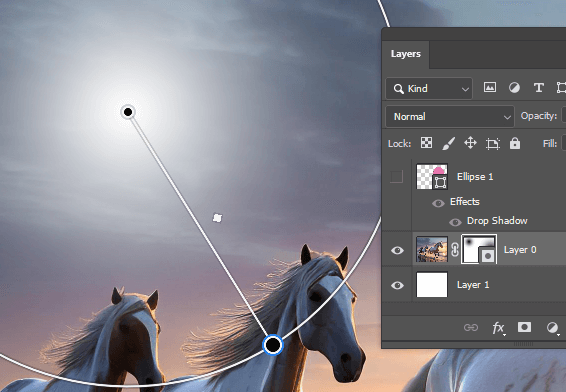Click the type layer filter icon

click(539, 88)
